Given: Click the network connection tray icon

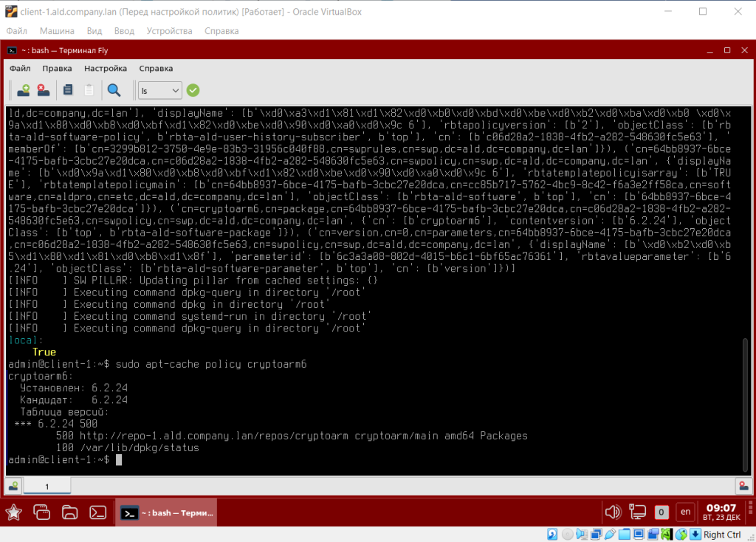Looking at the screenshot, I should click(636, 512).
